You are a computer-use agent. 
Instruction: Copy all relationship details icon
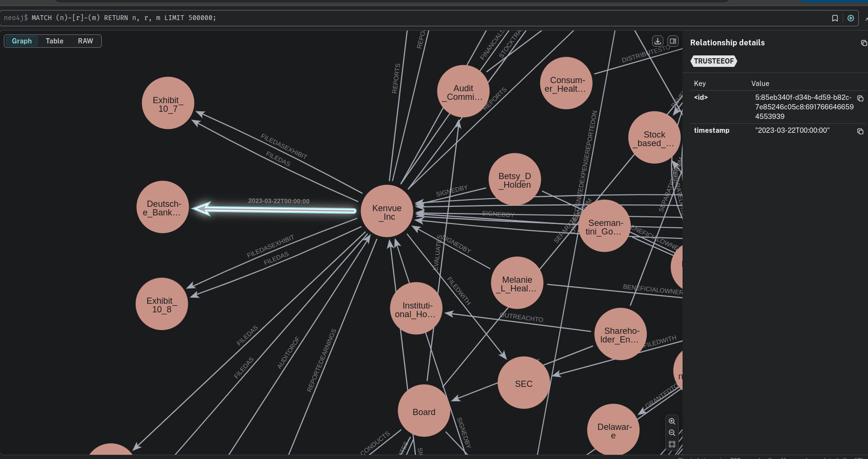pyautogui.click(x=864, y=43)
